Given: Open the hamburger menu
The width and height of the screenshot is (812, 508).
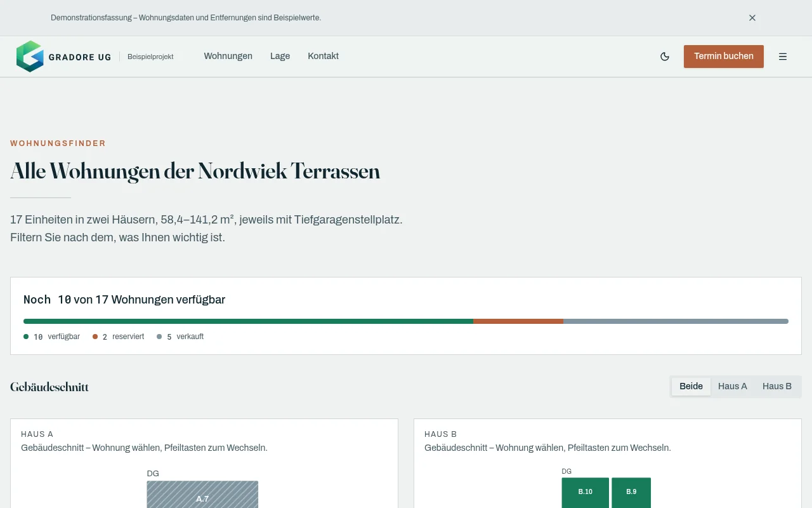Looking at the screenshot, I should pyautogui.click(x=783, y=57).
